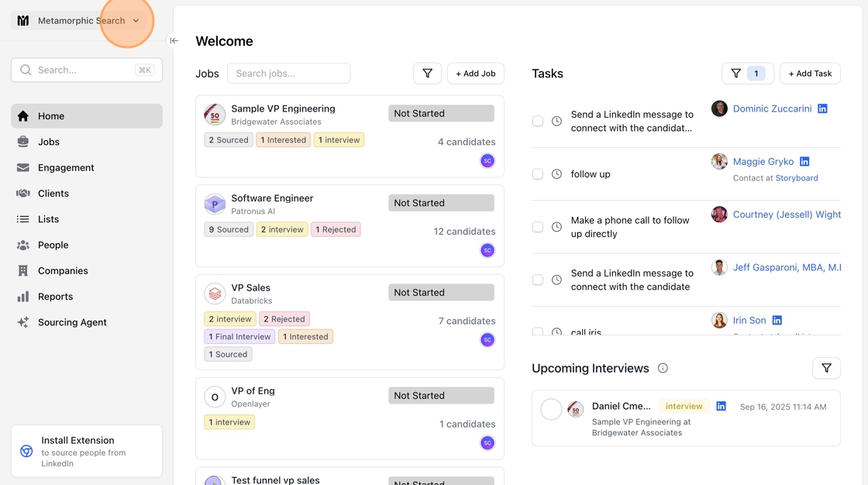Go to Engagement in the sidebar

[66, 167]
